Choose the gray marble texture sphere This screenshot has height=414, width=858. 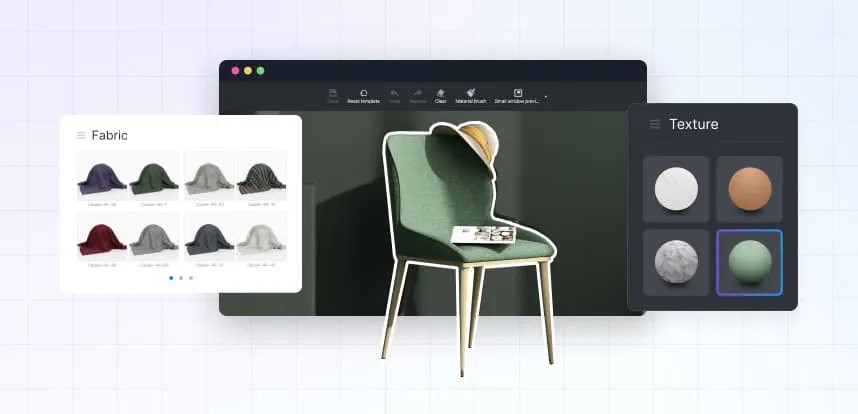[676, 263]
